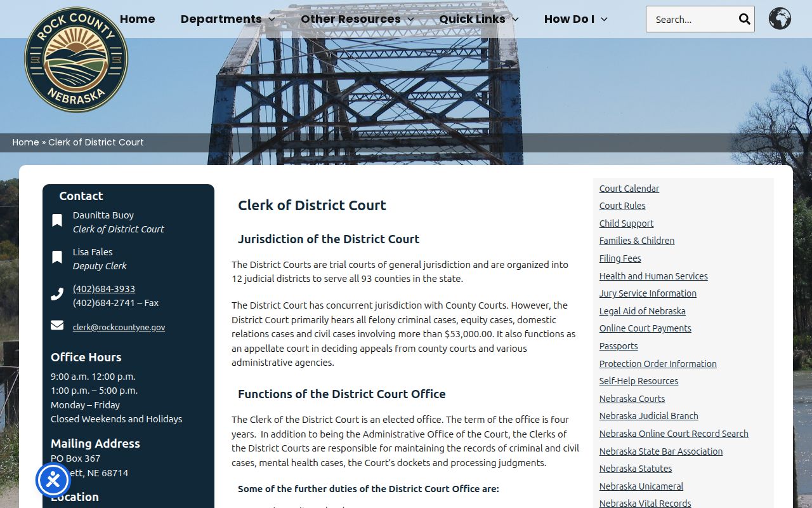Open Online Court Payments link
The height and width of the screenshot is (508, 812).
[x=645, y=328]
